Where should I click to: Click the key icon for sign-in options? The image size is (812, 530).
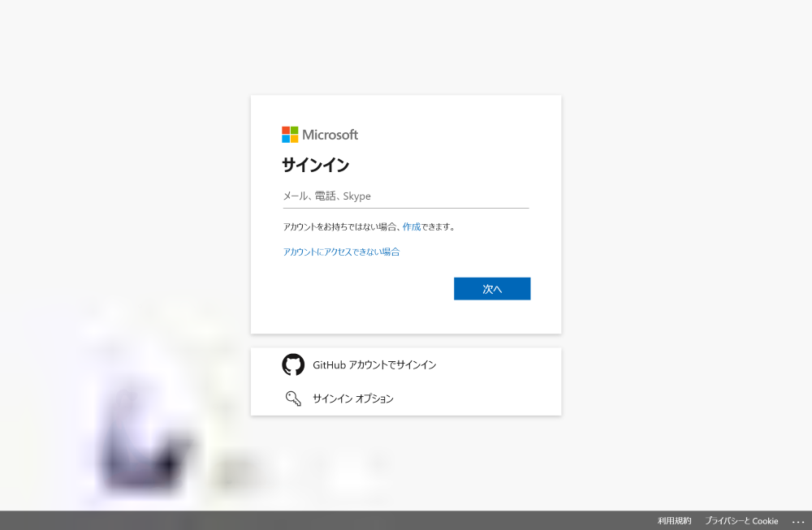point(293,399)
